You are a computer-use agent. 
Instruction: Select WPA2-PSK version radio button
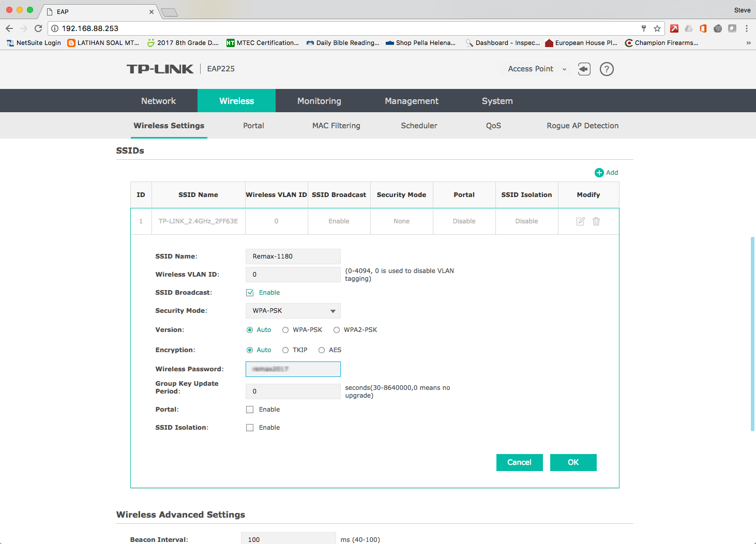tap(337, 330)
